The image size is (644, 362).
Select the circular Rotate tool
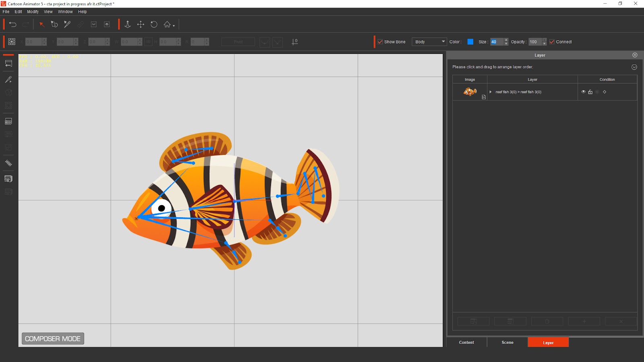(x=154, y=25)
